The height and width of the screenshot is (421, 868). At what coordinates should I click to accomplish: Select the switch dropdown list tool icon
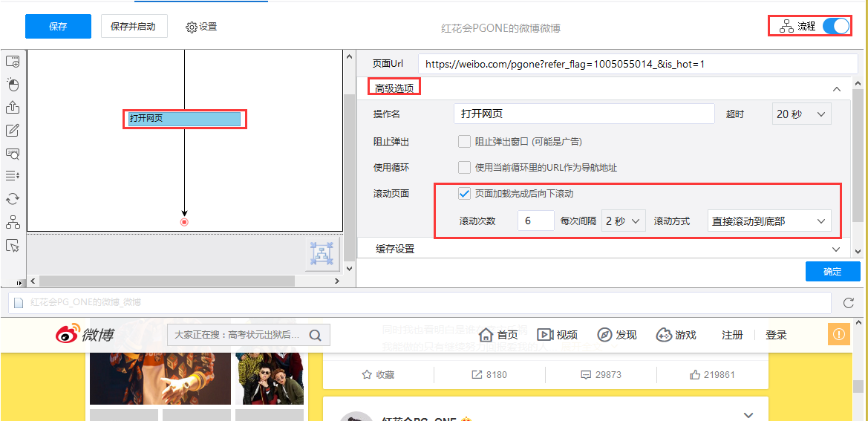pos(12,176)
